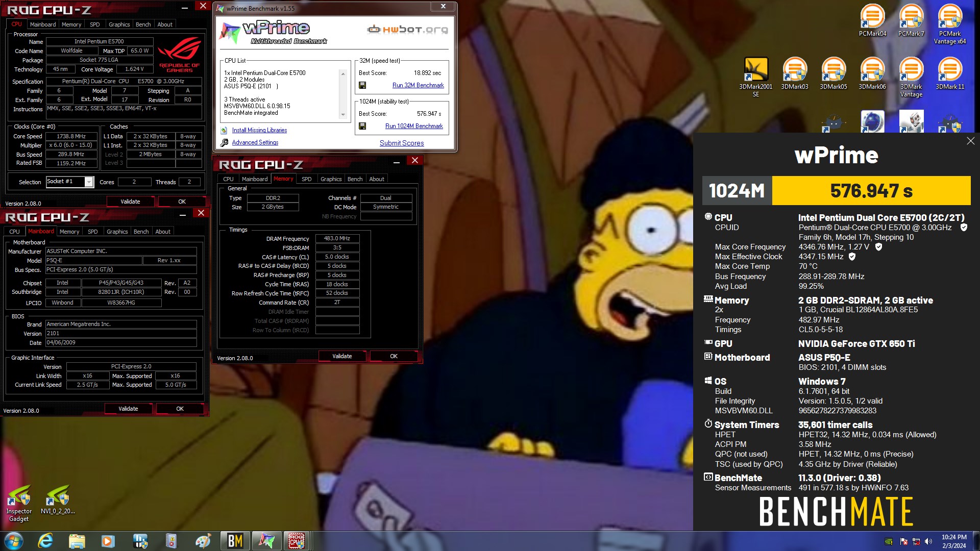Image resolution: width=980 pixels, height=551 pixels.
Task: Open the About tab in CPU-Z Memory window
Action: pos(377,179)
